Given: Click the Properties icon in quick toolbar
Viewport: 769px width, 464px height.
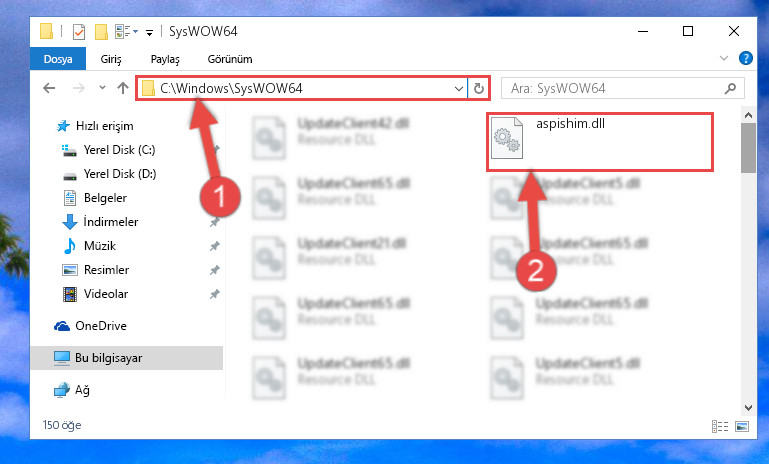Looking at the screenshot, I should [x=78, y=32].
